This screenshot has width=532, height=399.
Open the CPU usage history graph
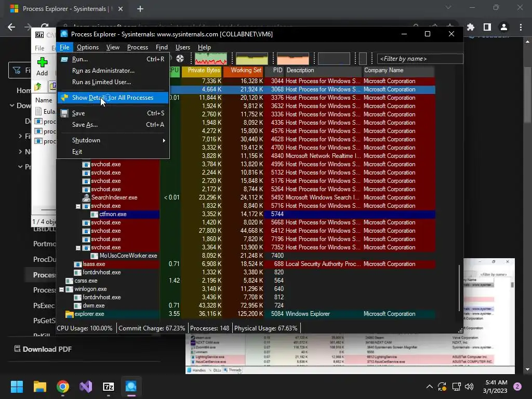pyautogui.click(x=211, y=59)
